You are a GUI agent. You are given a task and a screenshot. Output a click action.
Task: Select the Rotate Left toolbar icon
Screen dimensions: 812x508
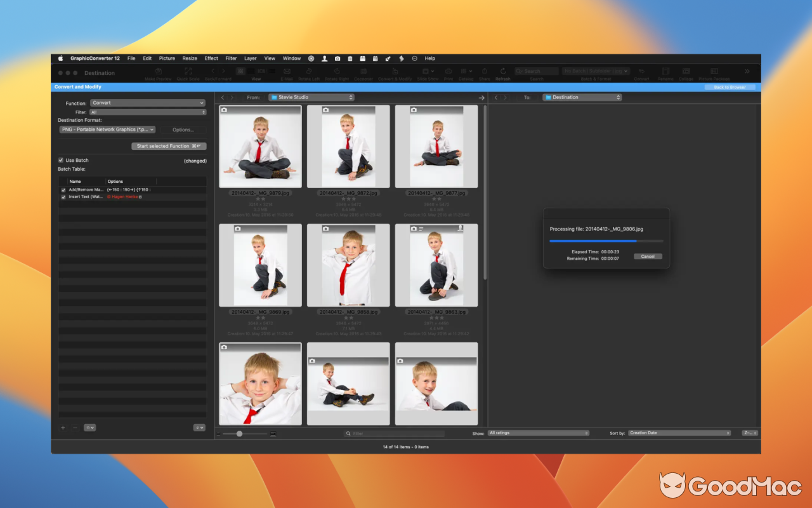point(309,72)
